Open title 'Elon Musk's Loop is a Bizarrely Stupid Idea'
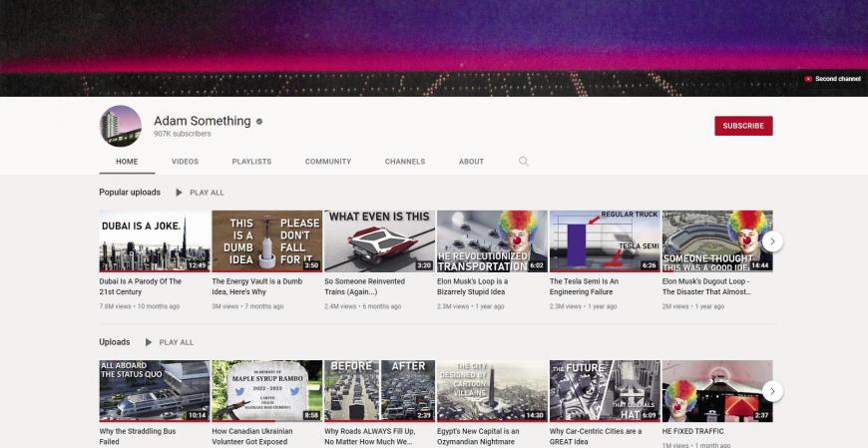Viewport: 868px width, 448px height. pos(472,286)
